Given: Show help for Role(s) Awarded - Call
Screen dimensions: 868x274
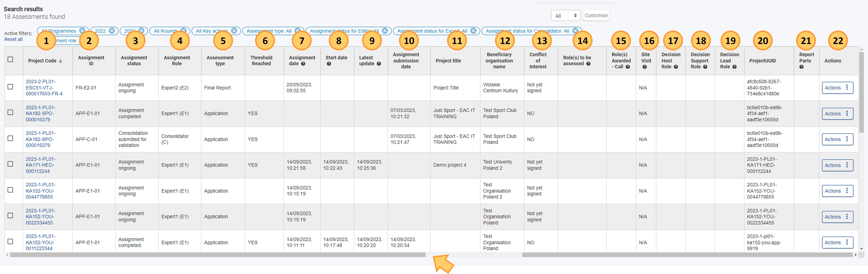Looking at the screenshot, I should pyautogui.click(x=628, y=67).
